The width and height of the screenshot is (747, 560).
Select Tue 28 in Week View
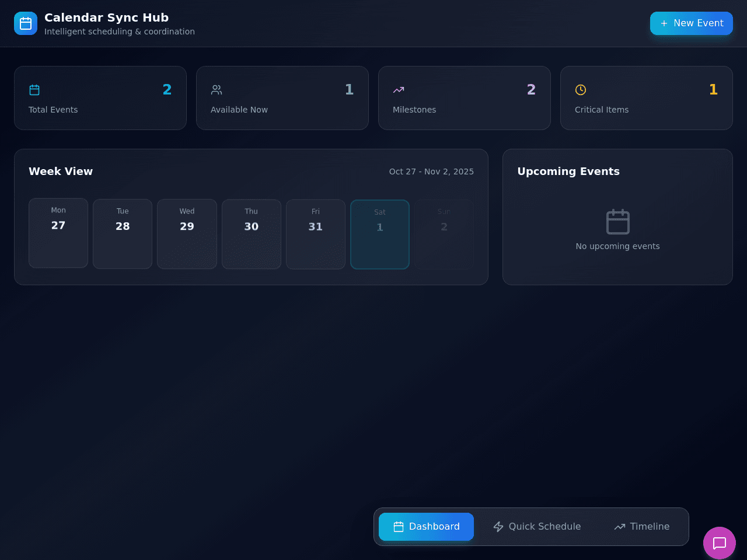[123, 234]
